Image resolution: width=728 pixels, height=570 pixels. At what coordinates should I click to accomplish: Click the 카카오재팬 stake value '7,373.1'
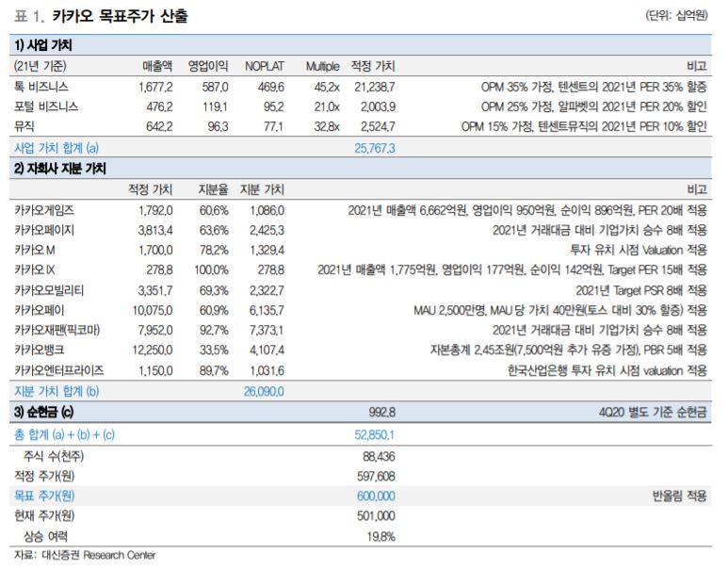(x=267, y=331)
